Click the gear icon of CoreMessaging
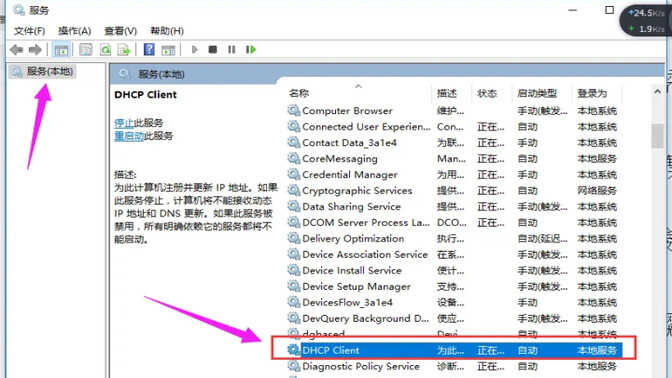The height and width of the screenshot is (378, 672). (294, 159)
